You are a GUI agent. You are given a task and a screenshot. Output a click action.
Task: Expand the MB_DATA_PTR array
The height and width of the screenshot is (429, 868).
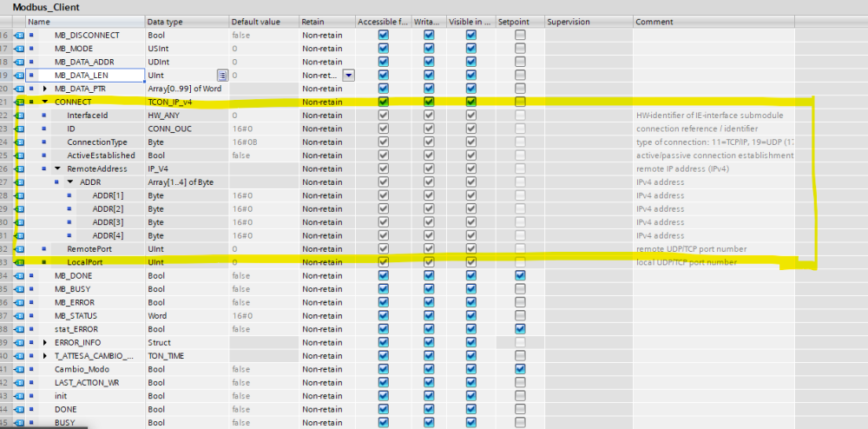pyautogui.click(x=45, y=89)
